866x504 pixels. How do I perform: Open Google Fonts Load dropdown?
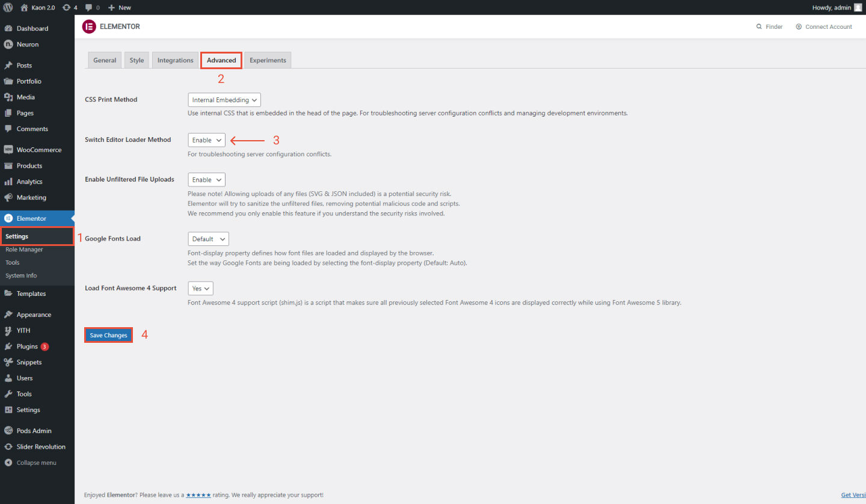tap(209, 239)
